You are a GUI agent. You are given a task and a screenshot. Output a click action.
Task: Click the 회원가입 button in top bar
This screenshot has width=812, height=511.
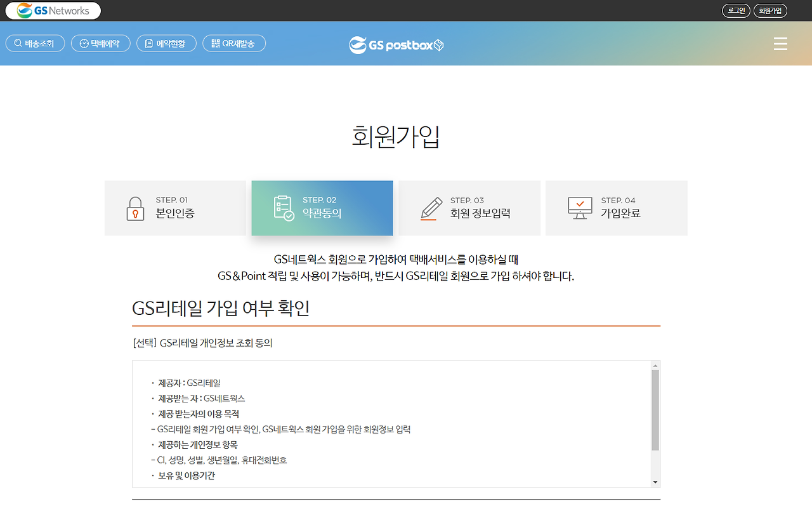770,11
